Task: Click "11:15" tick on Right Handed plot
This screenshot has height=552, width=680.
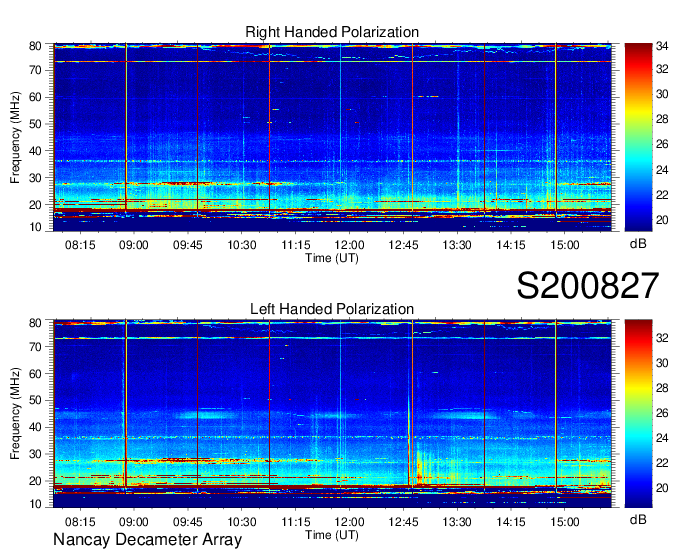Action: tap(296, 245)
